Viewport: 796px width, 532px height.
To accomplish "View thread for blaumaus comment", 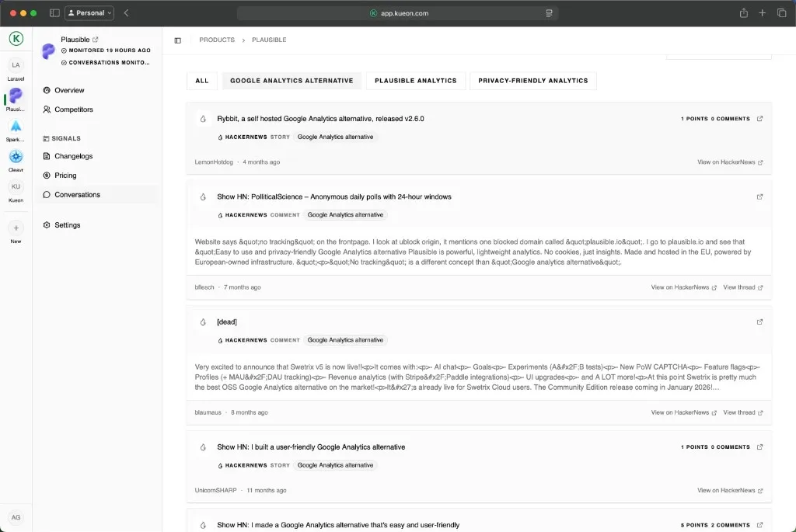I will pyautogui.click(x=742, y=413).
